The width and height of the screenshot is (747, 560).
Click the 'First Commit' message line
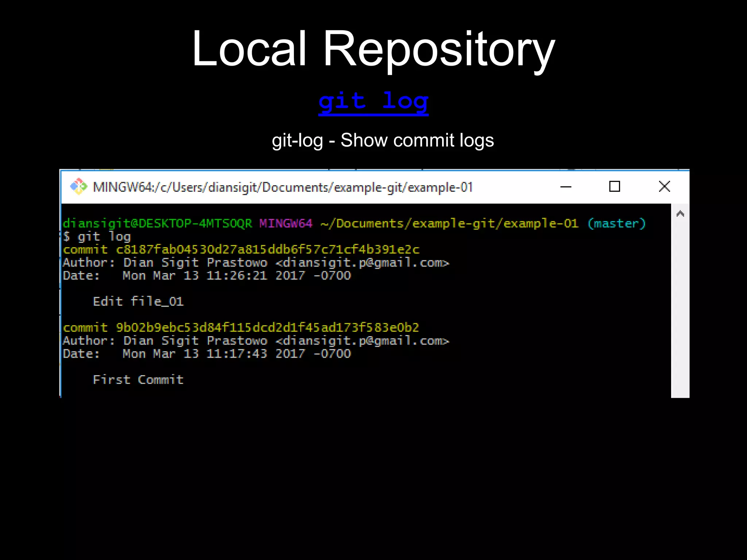138,380
